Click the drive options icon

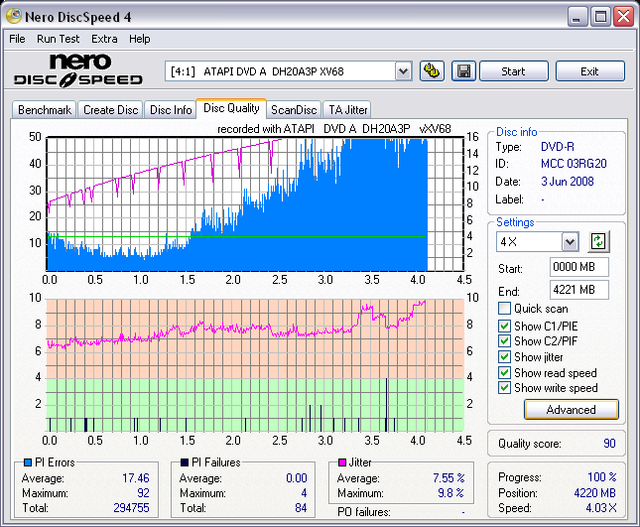click(432, 71)
